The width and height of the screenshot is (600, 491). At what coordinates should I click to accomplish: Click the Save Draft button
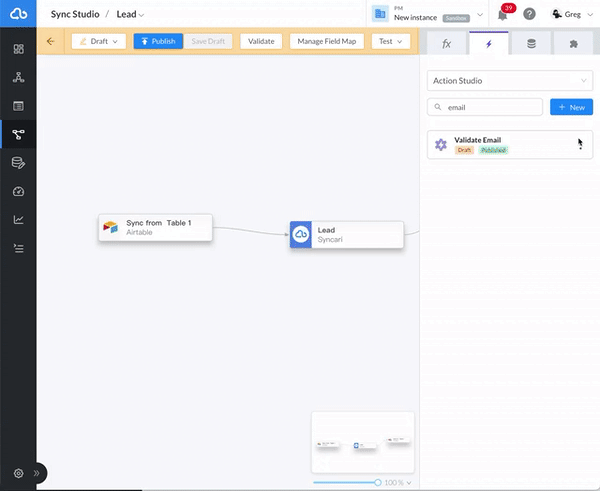point(208,41)
